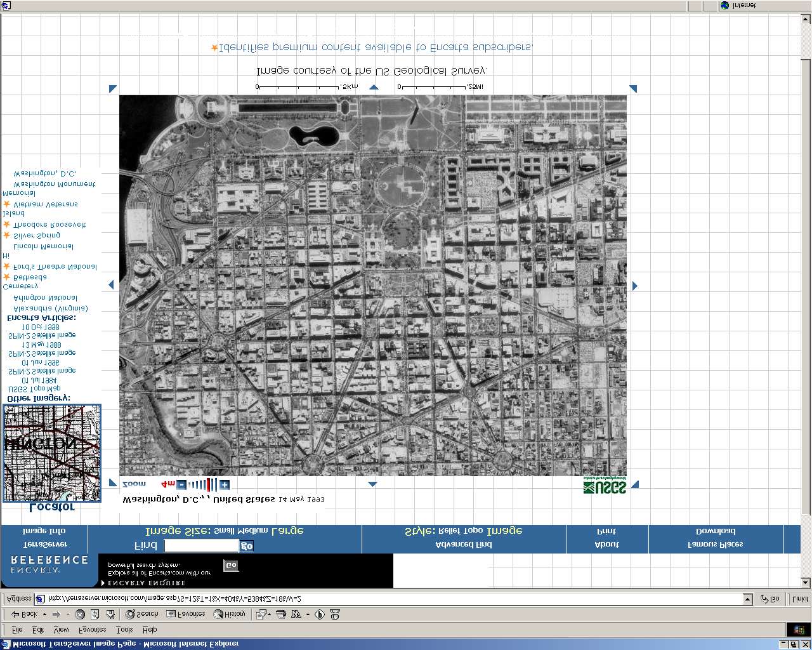The image size is (812, 650).
Task: Stop page loading with the Stop icon
Action: pyautogui.click(x=80, y=614)
